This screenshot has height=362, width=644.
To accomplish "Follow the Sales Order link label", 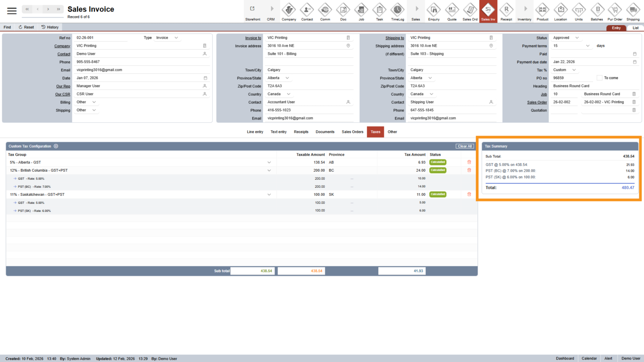I will pos(537,102).
